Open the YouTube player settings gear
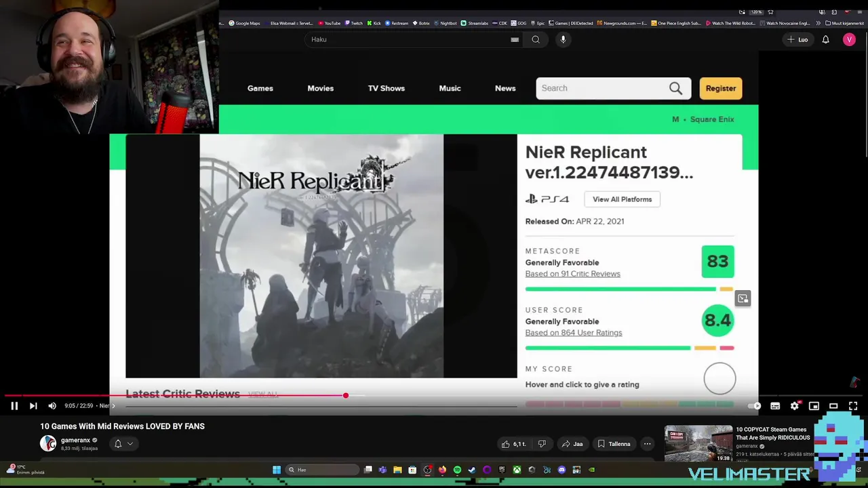 point(795,406)
